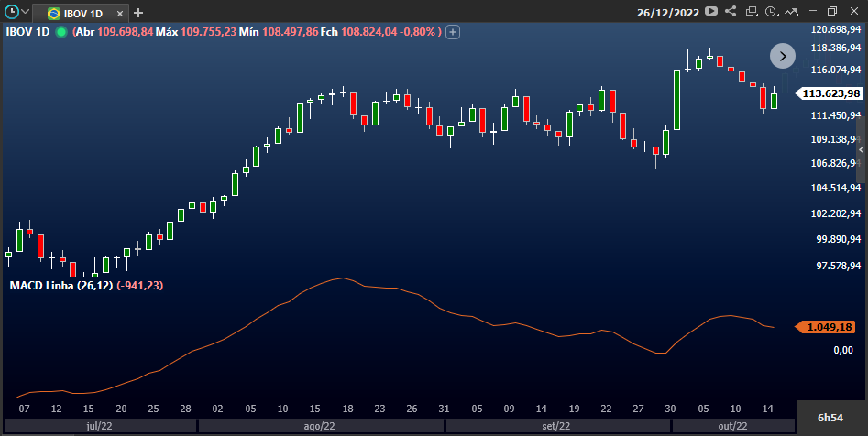Open the clock timeframe dropdown icon
Image resolution: width=868 pixels, height=436 pixels.
pos(772,11)
